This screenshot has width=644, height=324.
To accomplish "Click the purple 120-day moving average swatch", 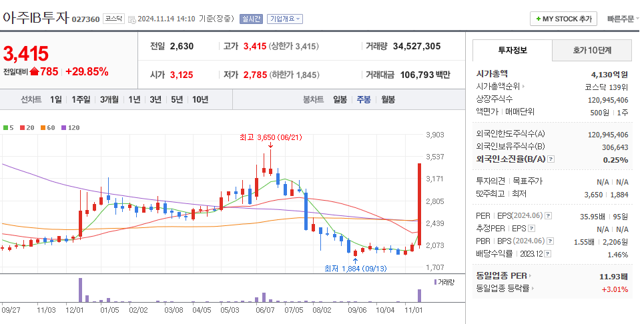I will click(x=63, y=128).
